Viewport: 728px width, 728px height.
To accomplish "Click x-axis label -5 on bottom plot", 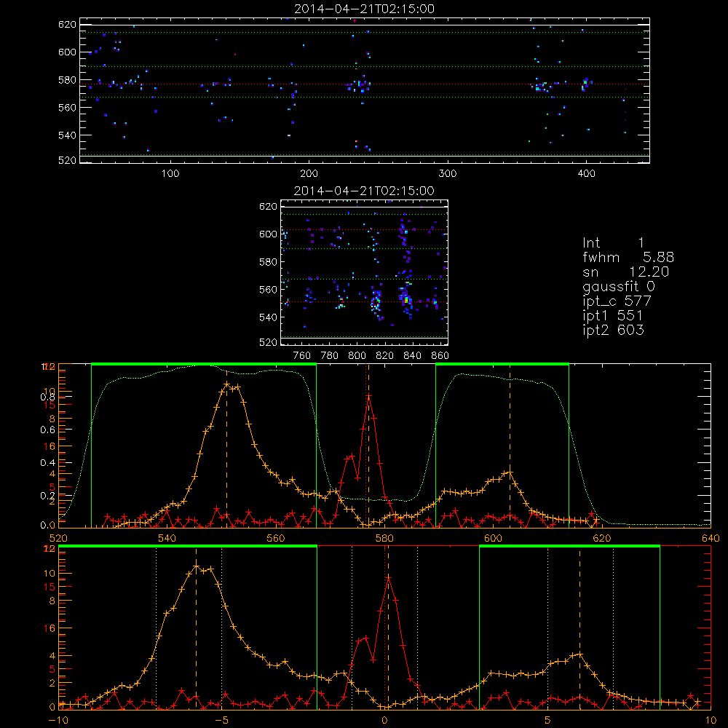I will pyautogui.click(x=221, y=720).
